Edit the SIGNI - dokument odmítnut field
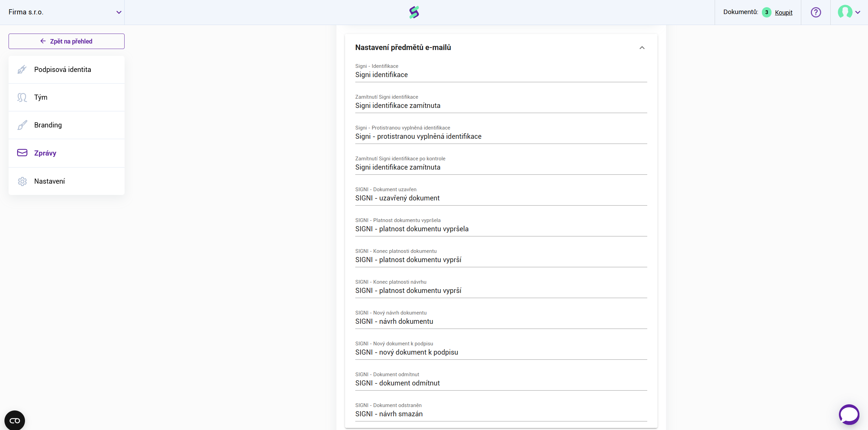The image size is (868, 430). coord(501,383)
